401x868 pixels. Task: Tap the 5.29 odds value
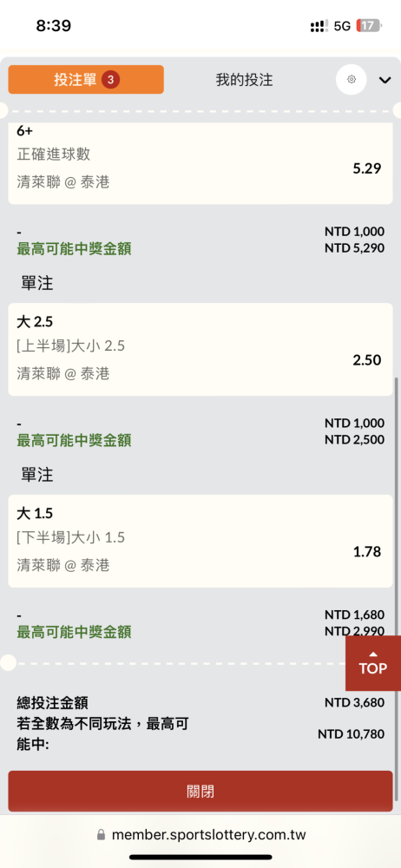tap(366, 168)
